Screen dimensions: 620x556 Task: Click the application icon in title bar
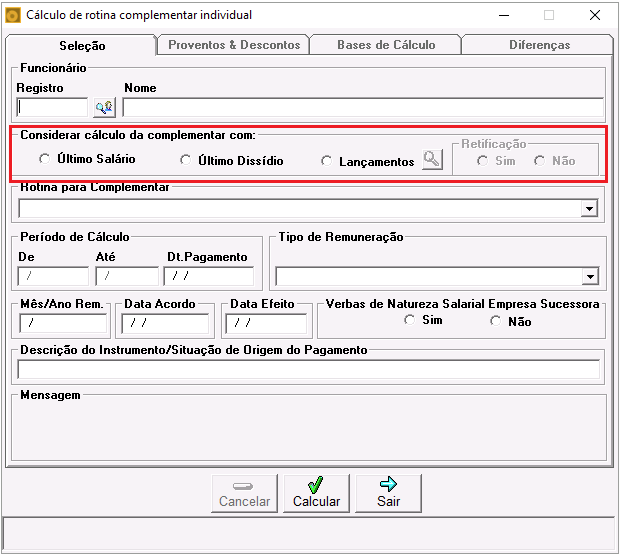click(x=13, y=15)
